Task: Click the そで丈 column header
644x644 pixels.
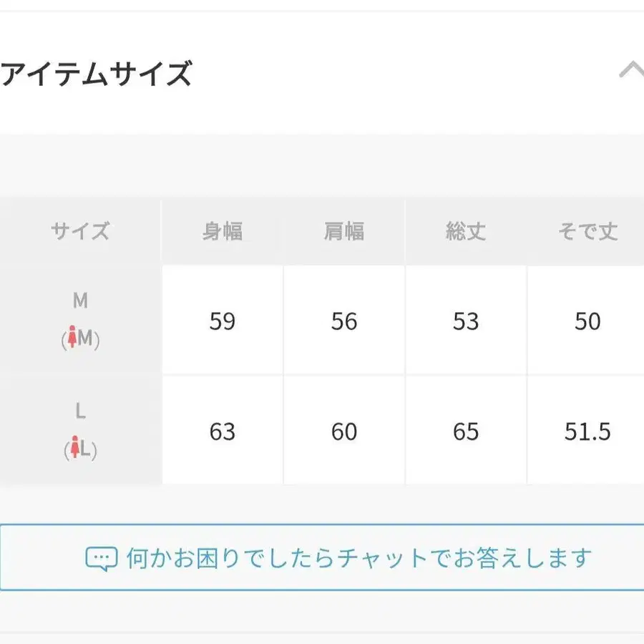Action: (587, 230)
